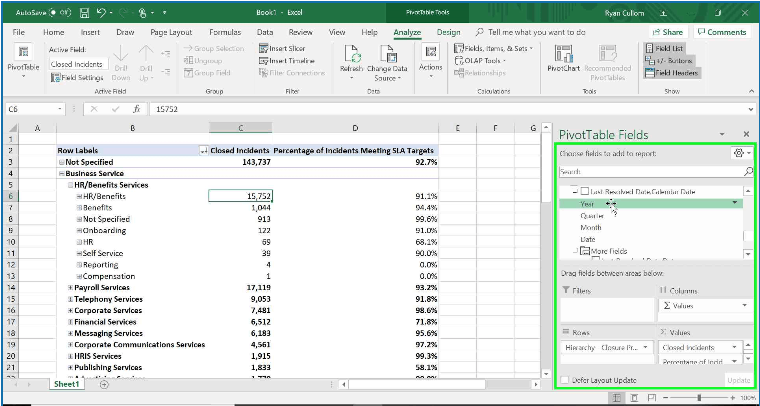Click the Undo icon
This screenshot has width=760, height=406.
click(101, 13)
